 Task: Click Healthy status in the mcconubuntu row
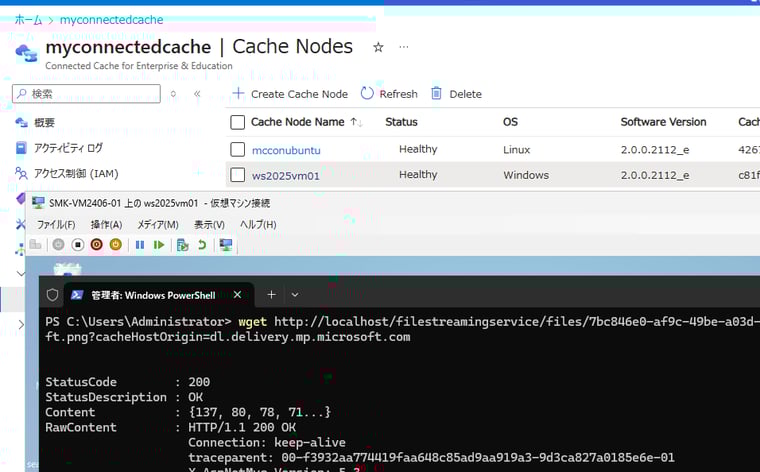pos(418,149)
